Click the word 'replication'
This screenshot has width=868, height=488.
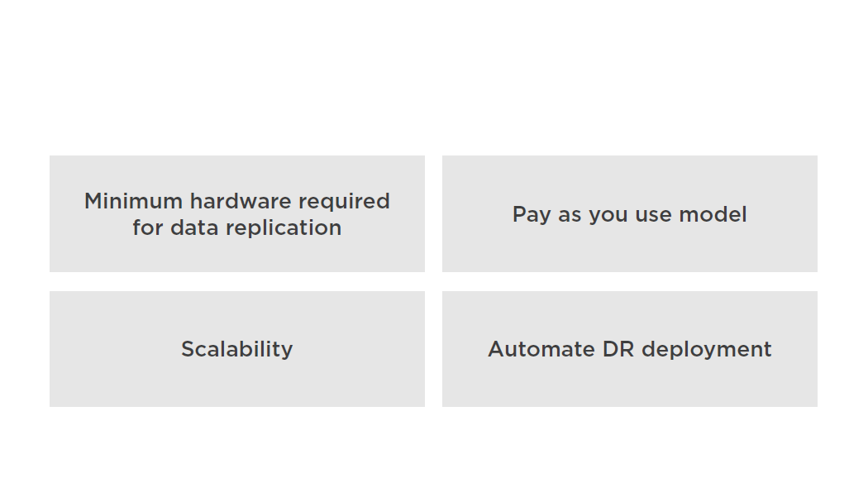[284, 228]
